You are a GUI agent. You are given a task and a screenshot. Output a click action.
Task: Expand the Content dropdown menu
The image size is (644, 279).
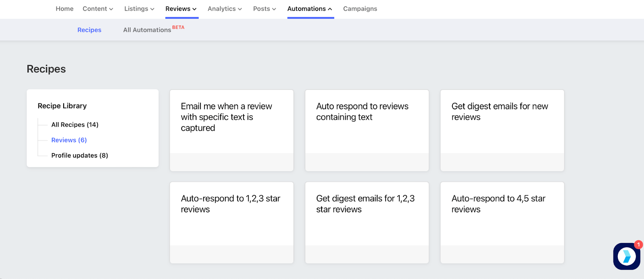coord(98,9)
